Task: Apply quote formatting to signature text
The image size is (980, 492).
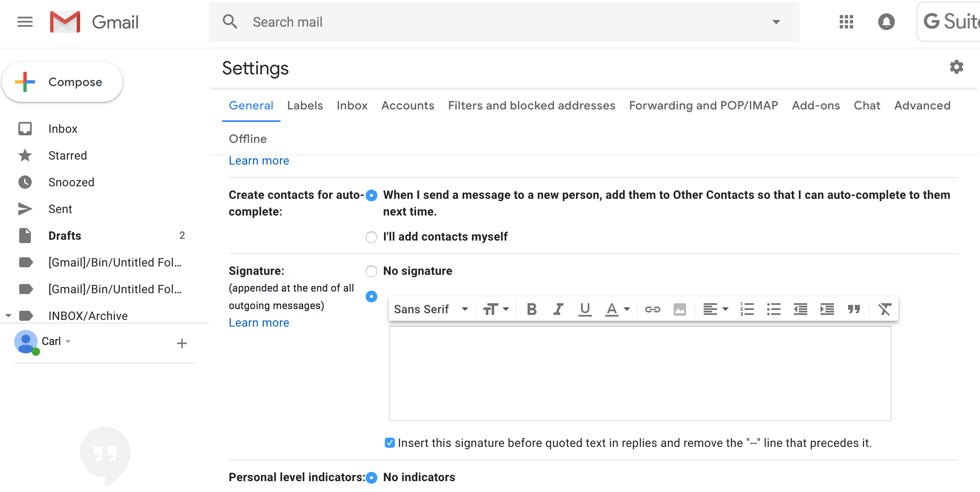Action: pyautogui.click(x=854, y=309)
